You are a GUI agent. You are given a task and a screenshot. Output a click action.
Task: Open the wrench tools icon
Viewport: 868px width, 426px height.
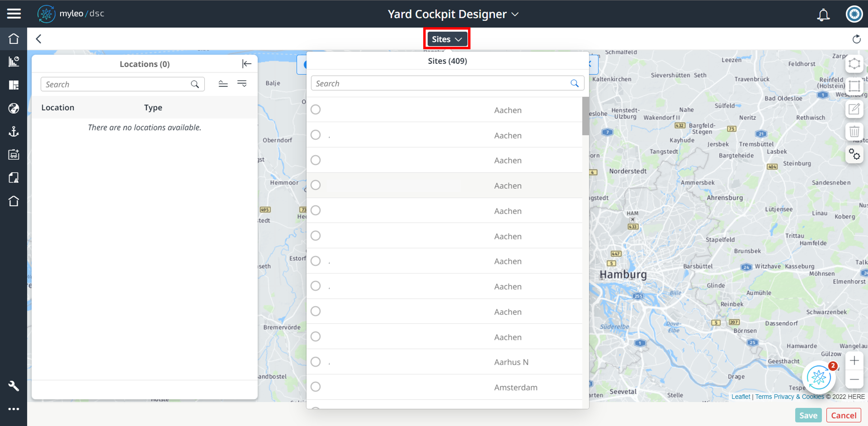[x=14, y=386]
